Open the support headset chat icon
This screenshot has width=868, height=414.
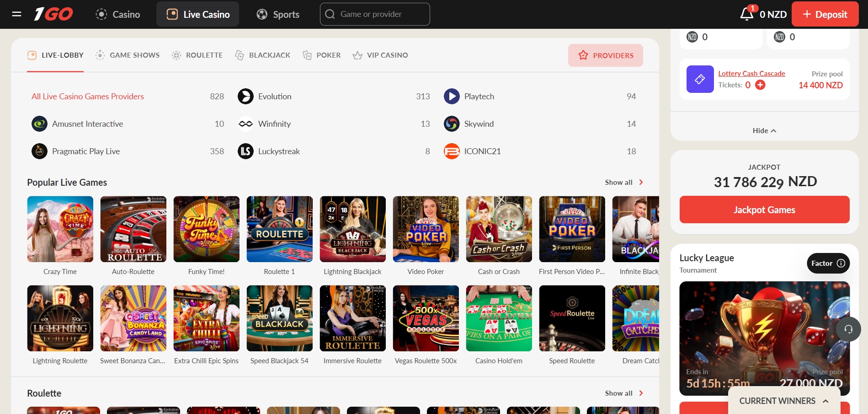(848, 329)
